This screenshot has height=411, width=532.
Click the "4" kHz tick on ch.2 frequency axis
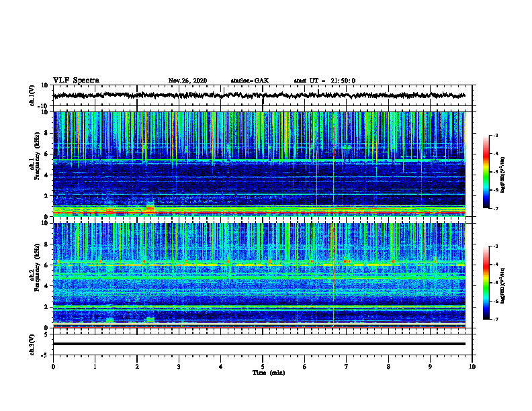coord(46,286)
